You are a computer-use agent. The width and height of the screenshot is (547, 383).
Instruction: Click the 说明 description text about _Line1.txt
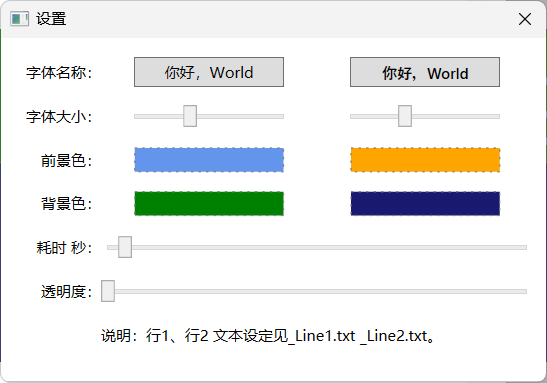(268, 336)
